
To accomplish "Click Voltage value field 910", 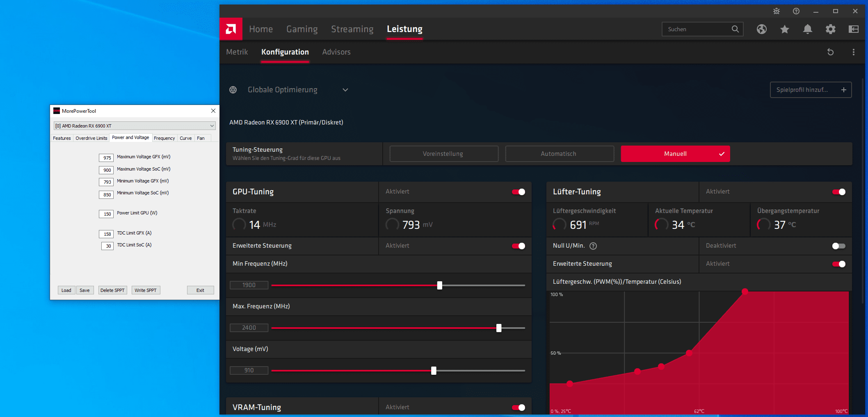I will 249,371.
